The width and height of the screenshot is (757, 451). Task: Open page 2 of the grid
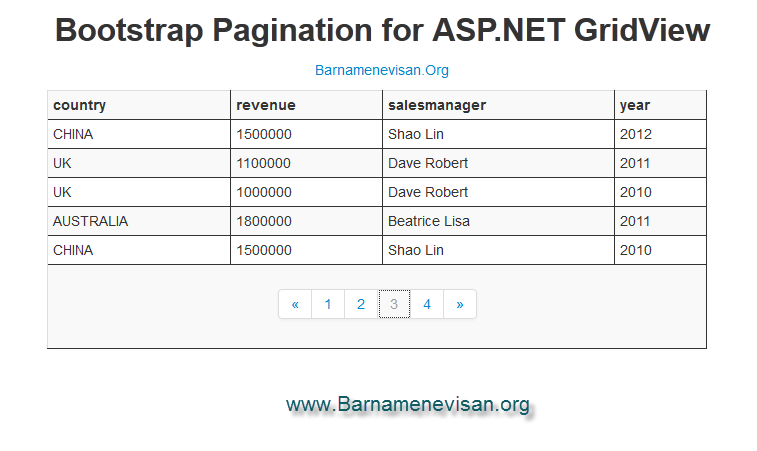click(361, 304)
